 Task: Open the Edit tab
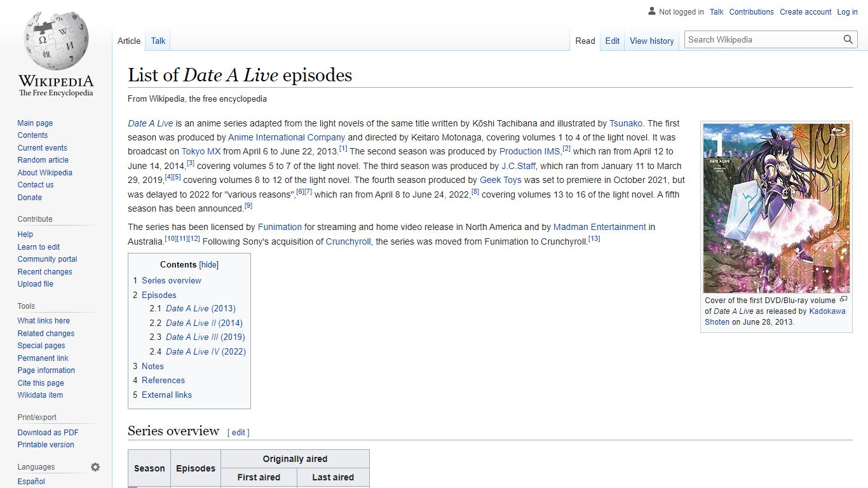point(613,41)
